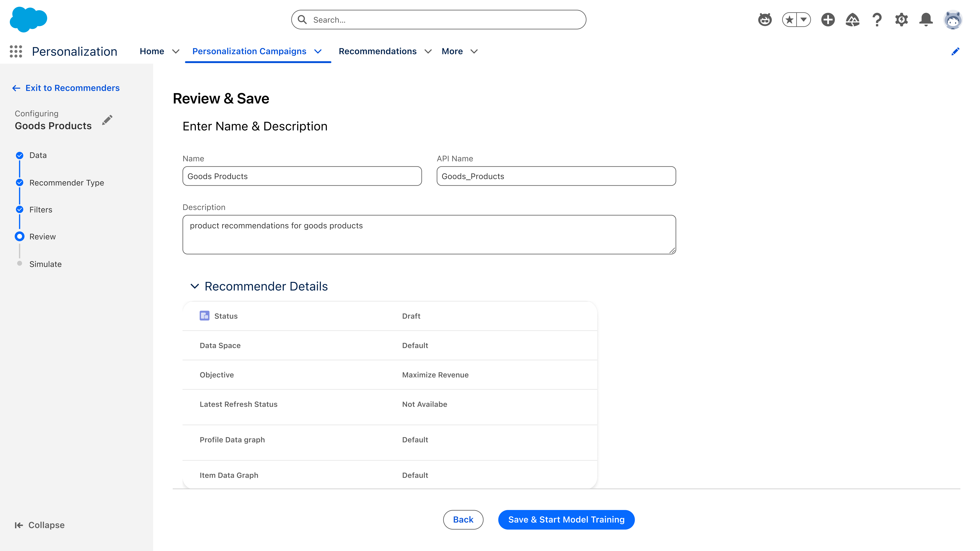Image resolution: width=980 pixels, height=551 pixels.
Task: Click the Status row table icon
Action: (204, 316)
